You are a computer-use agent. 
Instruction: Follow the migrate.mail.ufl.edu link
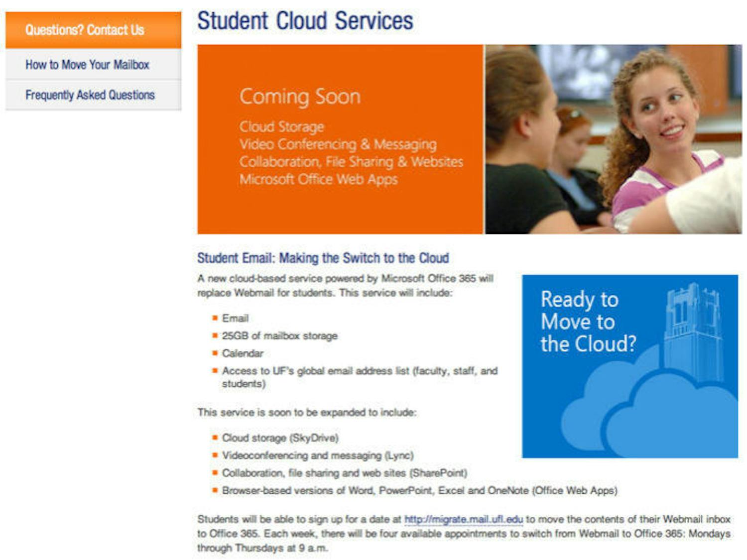[x=463, y=519]
